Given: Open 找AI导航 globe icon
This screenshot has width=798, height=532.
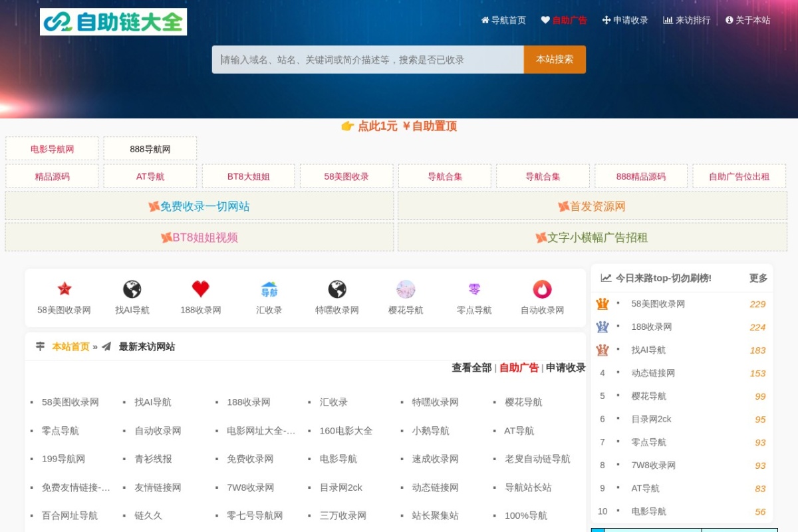Looking at the screenshot, I should click(132, 289).
